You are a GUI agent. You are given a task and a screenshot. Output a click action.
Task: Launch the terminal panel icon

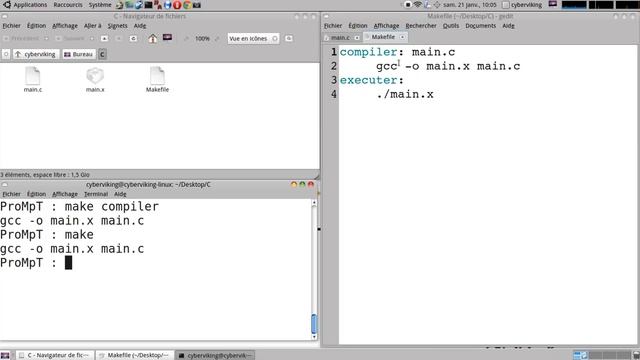149,5
